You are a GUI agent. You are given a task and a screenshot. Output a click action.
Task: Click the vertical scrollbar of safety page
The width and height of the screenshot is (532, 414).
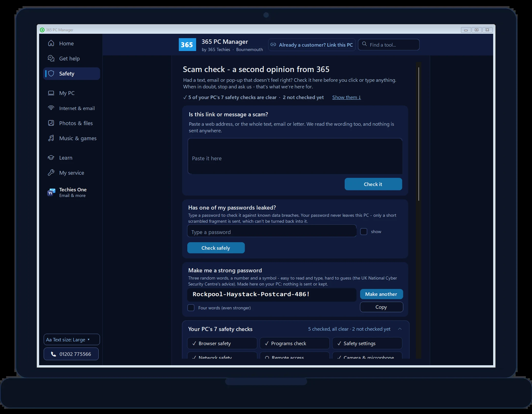pyautogui.click(x=419, y=134)
